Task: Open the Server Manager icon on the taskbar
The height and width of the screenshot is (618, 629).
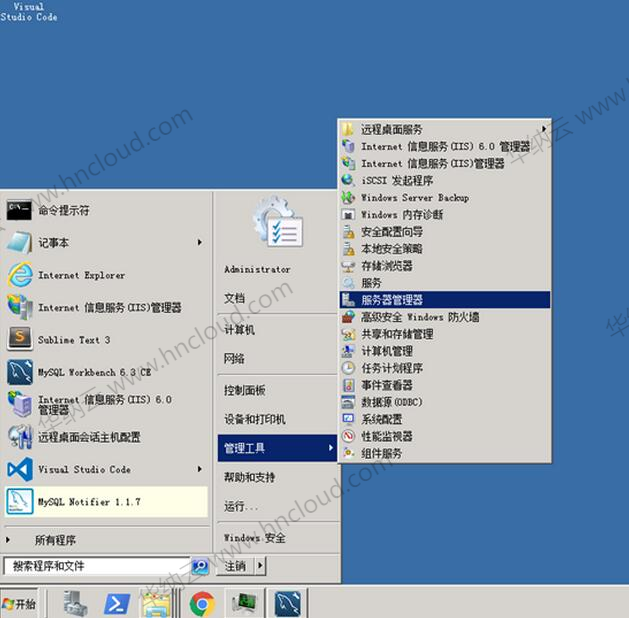Action: (x=75, y=603)
